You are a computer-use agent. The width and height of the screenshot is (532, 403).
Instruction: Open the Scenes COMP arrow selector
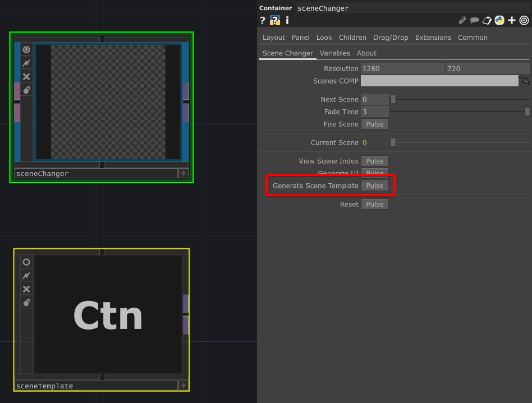click(524, 81)
